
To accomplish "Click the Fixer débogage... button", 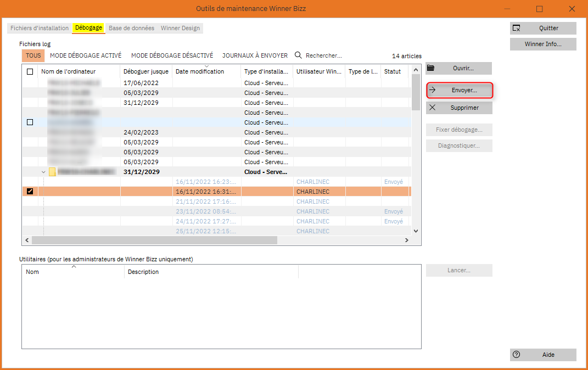I will click(x=458, y=130).
